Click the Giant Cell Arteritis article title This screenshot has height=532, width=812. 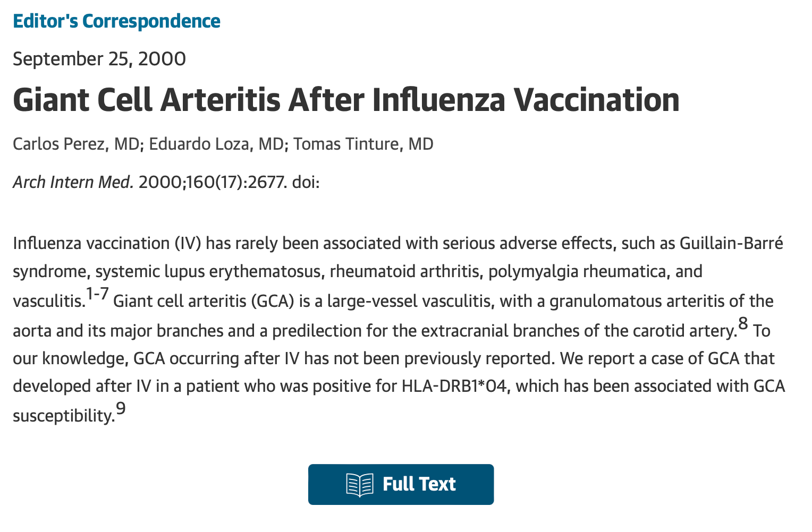pos(346,100)
